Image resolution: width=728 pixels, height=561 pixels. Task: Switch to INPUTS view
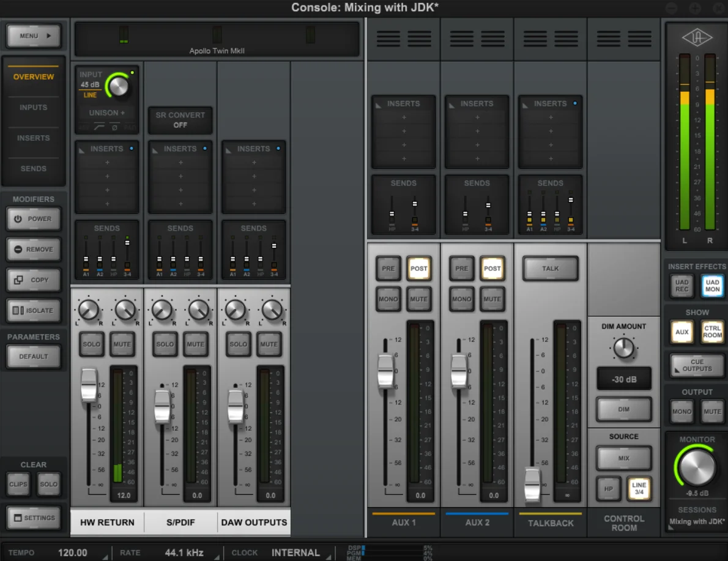[x=34, y=107]
